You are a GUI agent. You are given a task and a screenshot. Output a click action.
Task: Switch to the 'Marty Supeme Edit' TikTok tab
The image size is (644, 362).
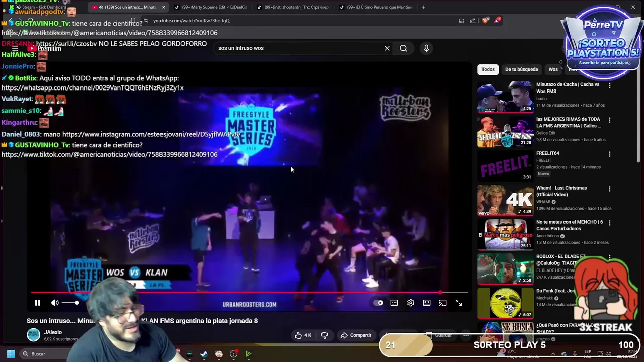pyautogui.click(x=211, y=7)
